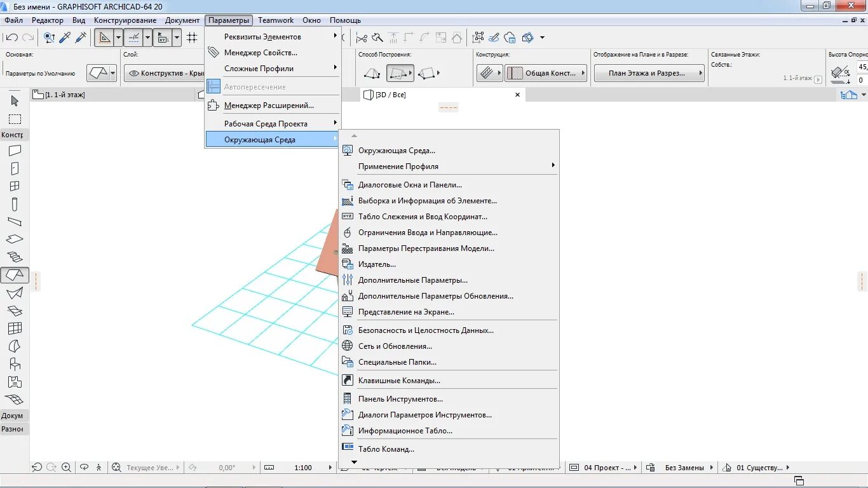Open Менеджер Расширений menu entry
The height and width of the screenshot is (488, 868).
tap(273, 105)
